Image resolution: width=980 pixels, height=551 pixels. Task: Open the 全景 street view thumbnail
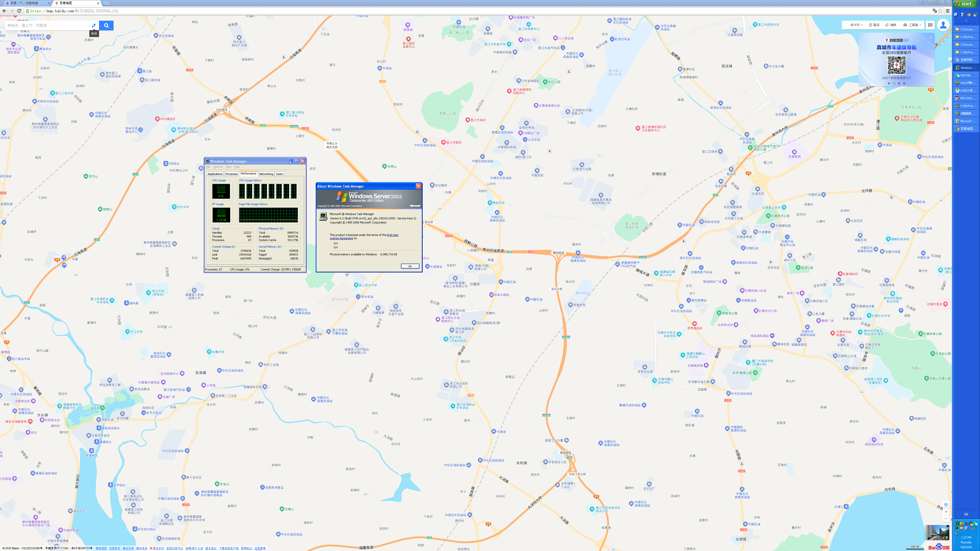tap(937, 533)
